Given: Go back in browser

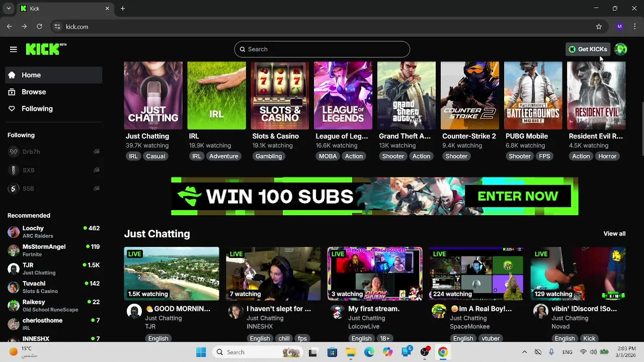Looking at the screenshot, I should 10,27.
